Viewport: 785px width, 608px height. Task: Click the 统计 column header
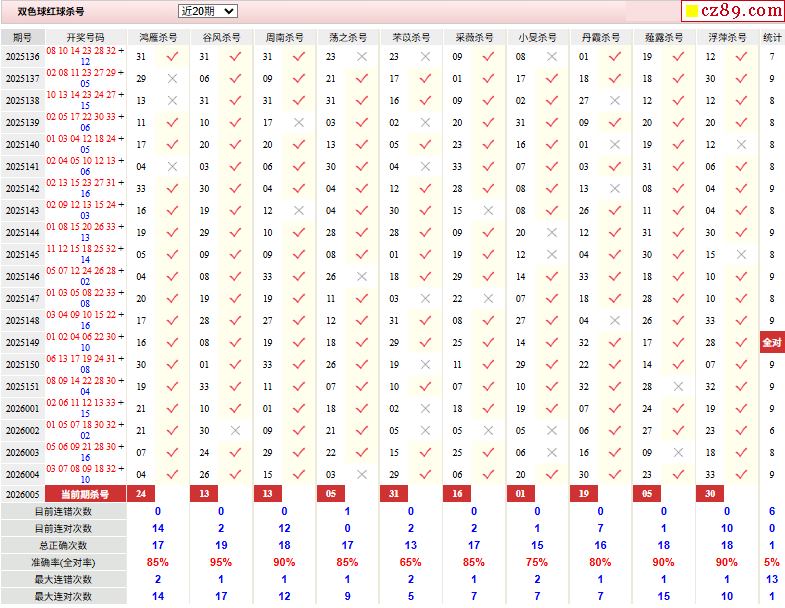[x=772, y=37]
